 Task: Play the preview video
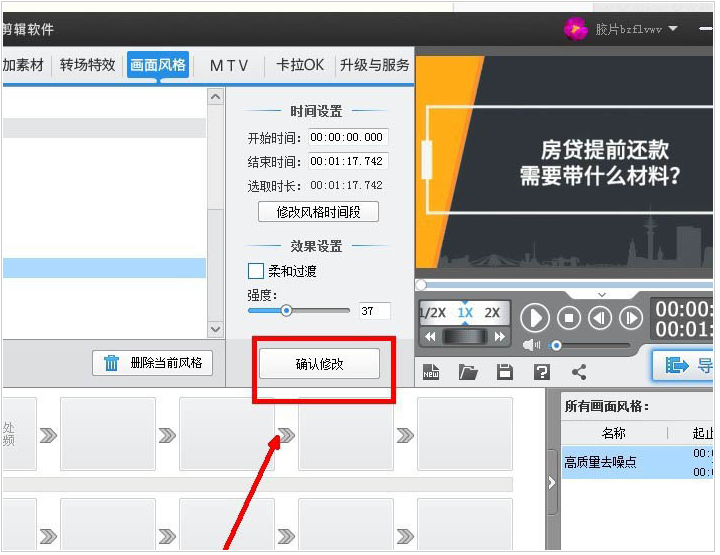534,318
